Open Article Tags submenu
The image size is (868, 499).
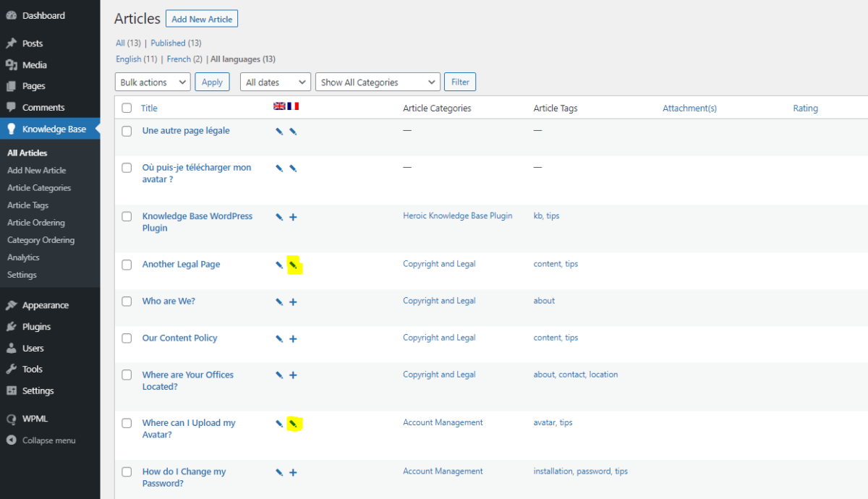click(28, 205)
